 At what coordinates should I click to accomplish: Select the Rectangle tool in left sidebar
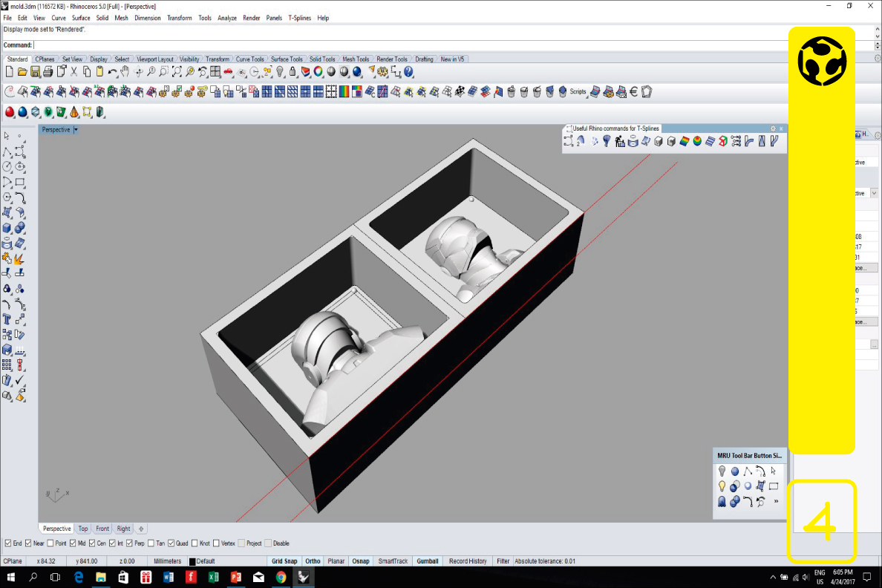click(x=20, y=182)
